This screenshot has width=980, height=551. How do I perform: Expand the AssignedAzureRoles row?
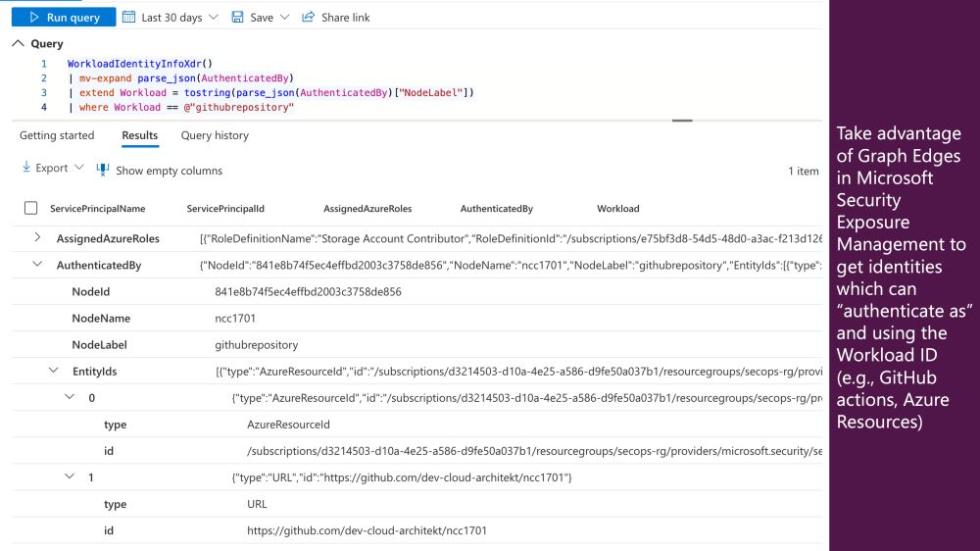tap(37, 237)
